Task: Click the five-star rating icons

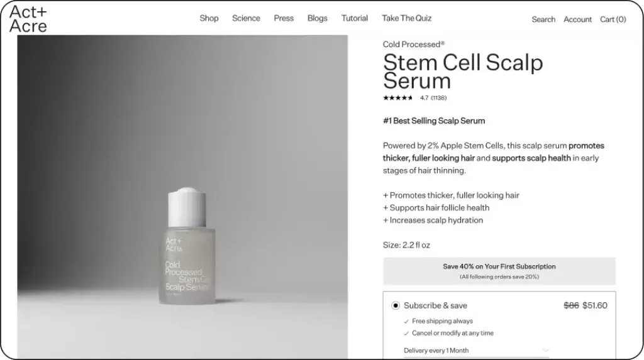Action: pos(398,98)
